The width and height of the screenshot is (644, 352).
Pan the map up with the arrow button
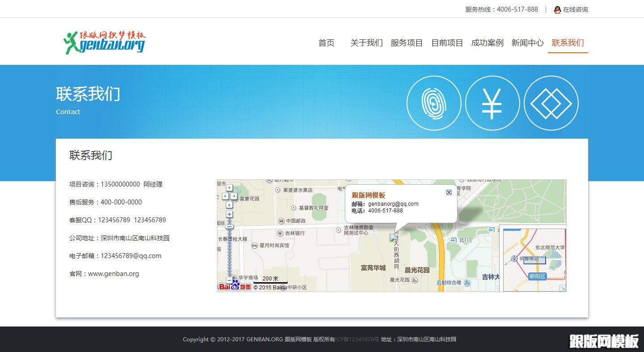point(229,188)
